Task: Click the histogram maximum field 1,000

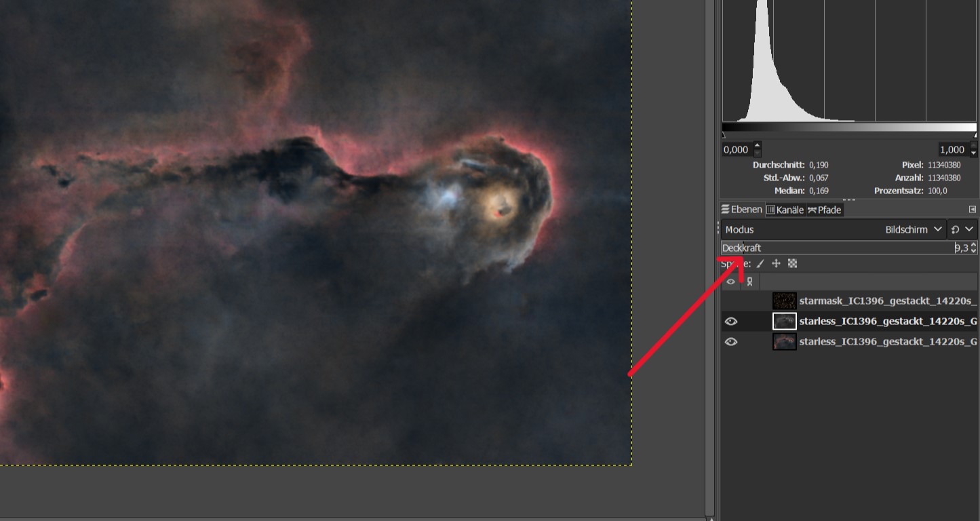Action: pos(952,149)
